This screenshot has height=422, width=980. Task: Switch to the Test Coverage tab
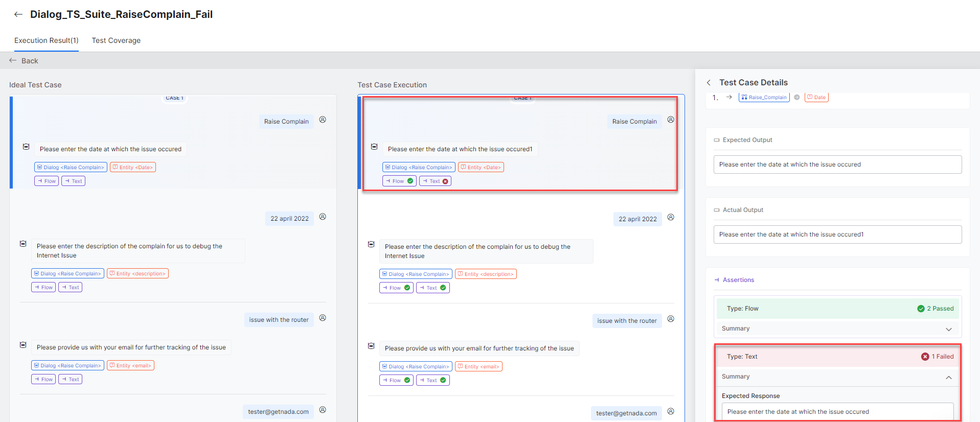pyautogui.click(x=116, y=40)
